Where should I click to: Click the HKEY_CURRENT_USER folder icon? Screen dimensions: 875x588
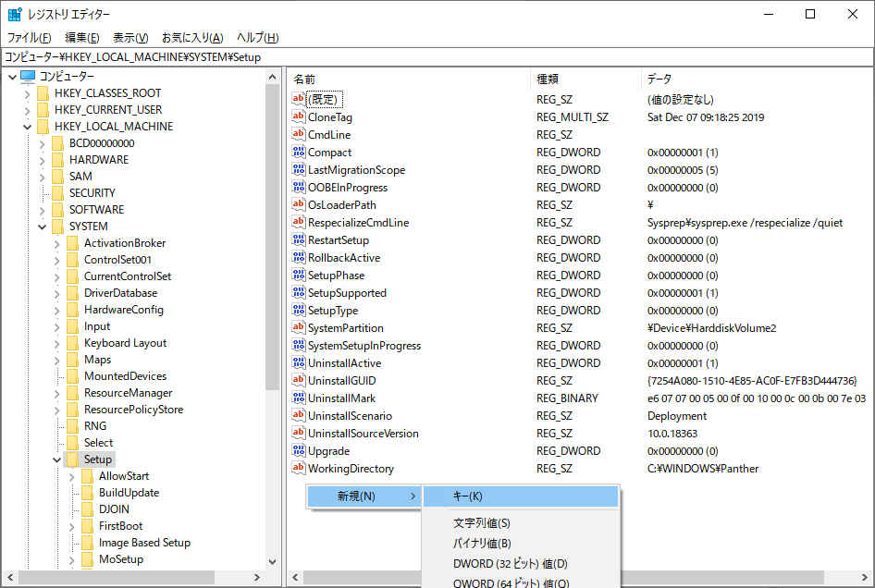point(43,110)
